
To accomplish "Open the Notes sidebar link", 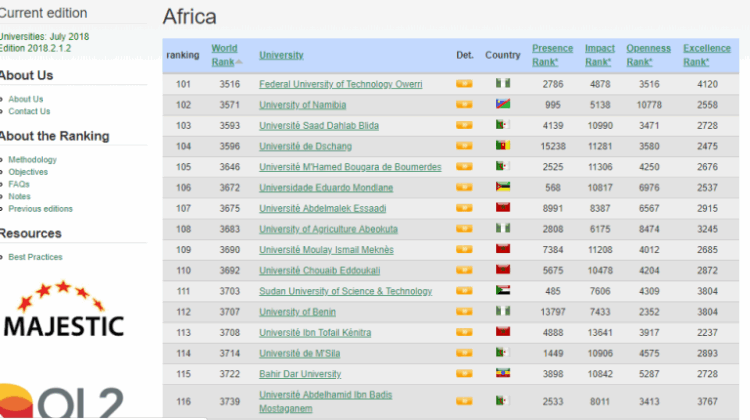I will (19, 196).
